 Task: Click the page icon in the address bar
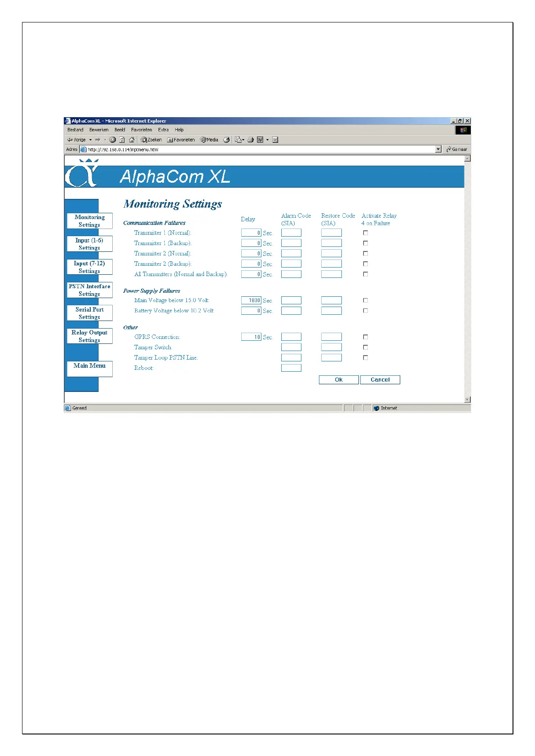click(84, 149)
